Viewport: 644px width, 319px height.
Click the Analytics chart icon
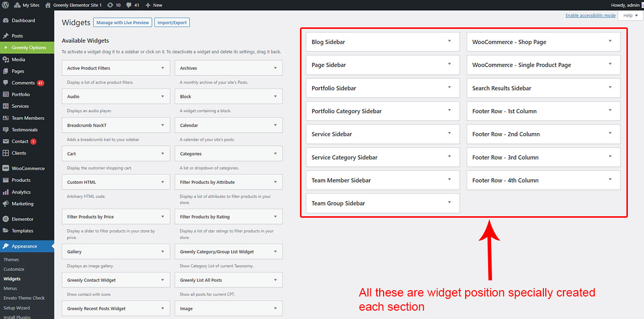tap(6, 192)
